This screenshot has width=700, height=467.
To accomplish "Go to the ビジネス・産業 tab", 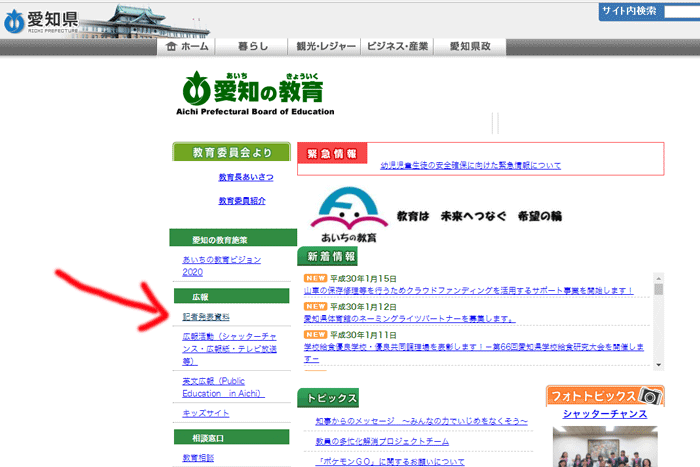I will 398,46.
